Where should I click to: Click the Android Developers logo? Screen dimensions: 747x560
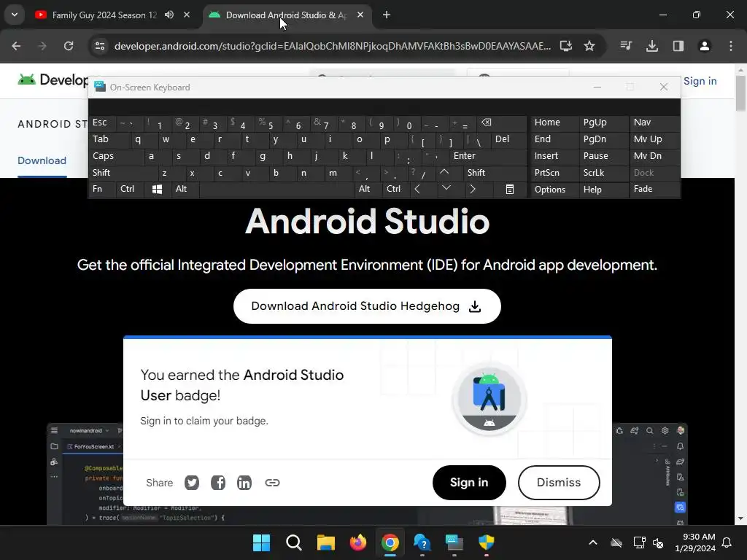[53, 79]
